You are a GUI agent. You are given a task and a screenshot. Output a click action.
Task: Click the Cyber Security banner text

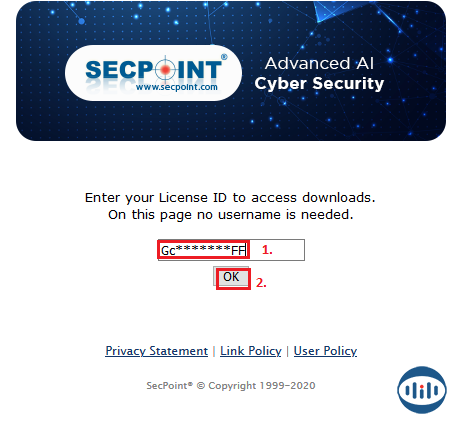coord(319,84)
